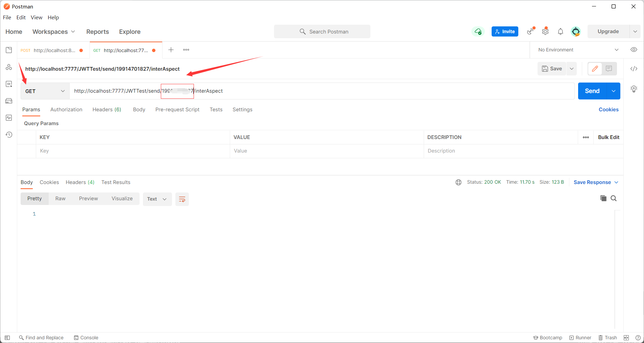Screen dimensions: 644x343
Task: Open the request Settings tab
Action: 242,110
